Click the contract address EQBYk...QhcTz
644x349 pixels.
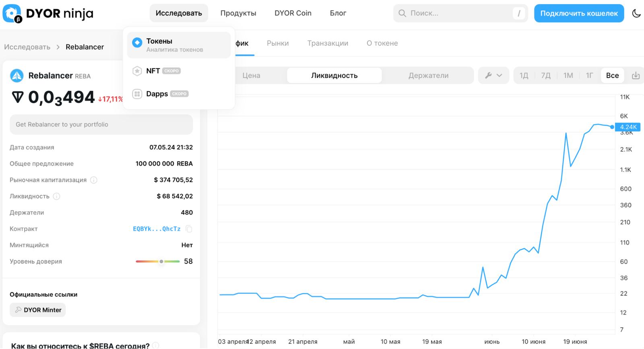click(x=157, y=229)
